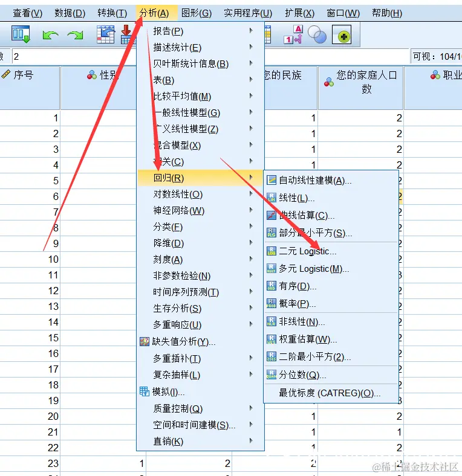
Task: Open the 转换(T) menu
Action: (112, 13)
